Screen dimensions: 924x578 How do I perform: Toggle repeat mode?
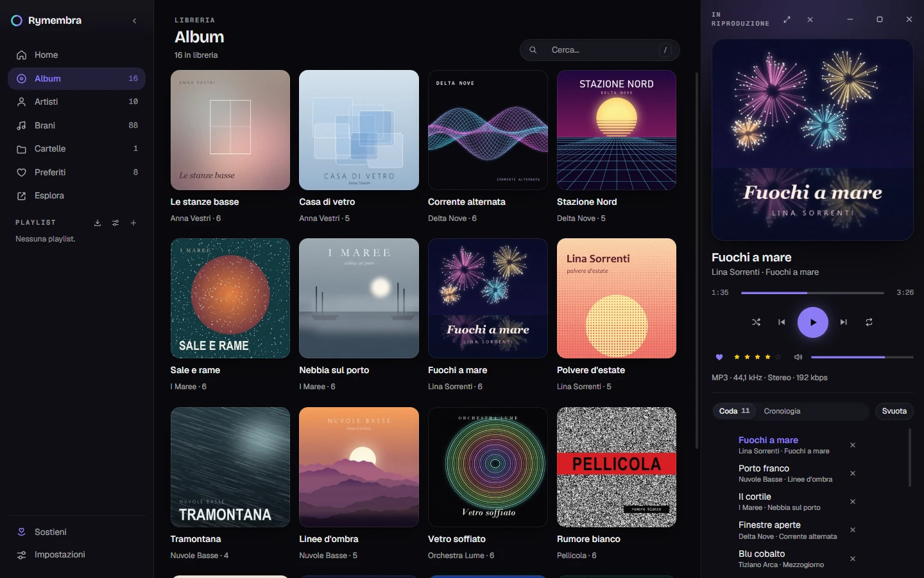click(869, 322)
